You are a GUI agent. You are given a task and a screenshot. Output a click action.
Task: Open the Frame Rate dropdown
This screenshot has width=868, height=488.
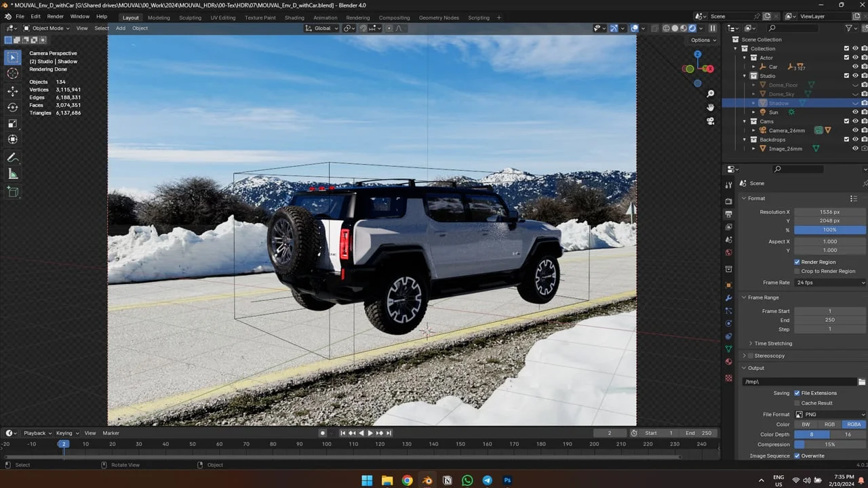(x=830, y=283)
